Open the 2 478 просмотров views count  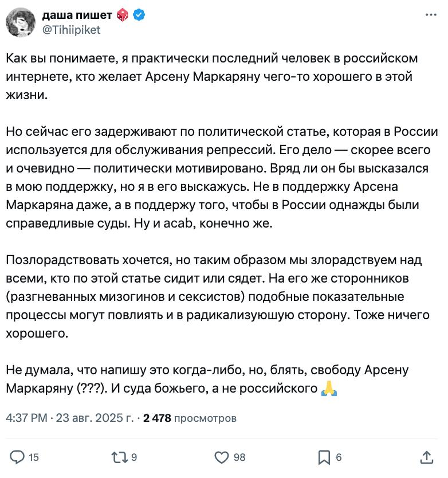point(190,418)
